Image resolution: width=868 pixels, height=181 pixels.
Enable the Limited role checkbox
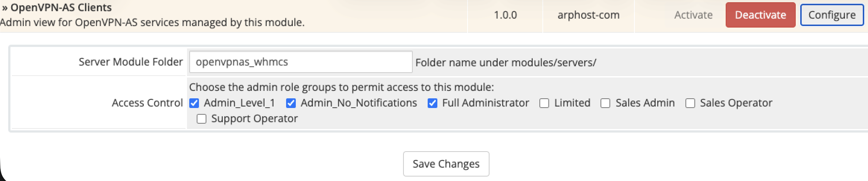544,103
